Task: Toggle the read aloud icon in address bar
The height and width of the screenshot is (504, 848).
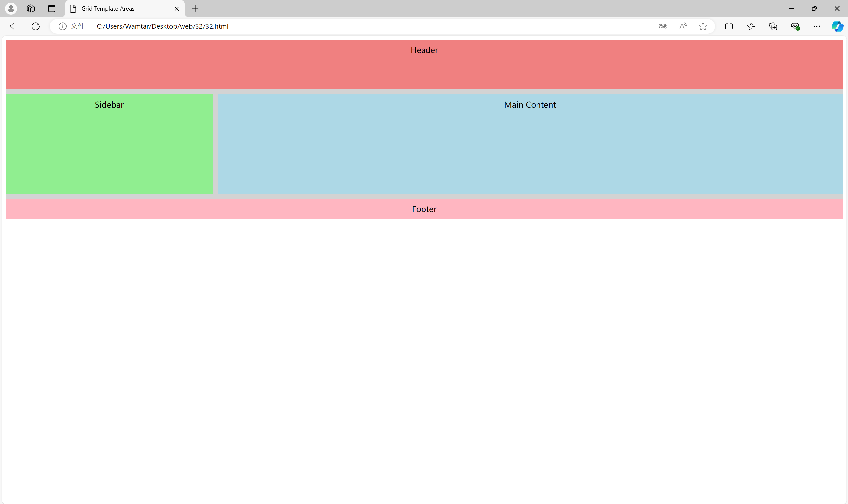Action: click(684, 26)
